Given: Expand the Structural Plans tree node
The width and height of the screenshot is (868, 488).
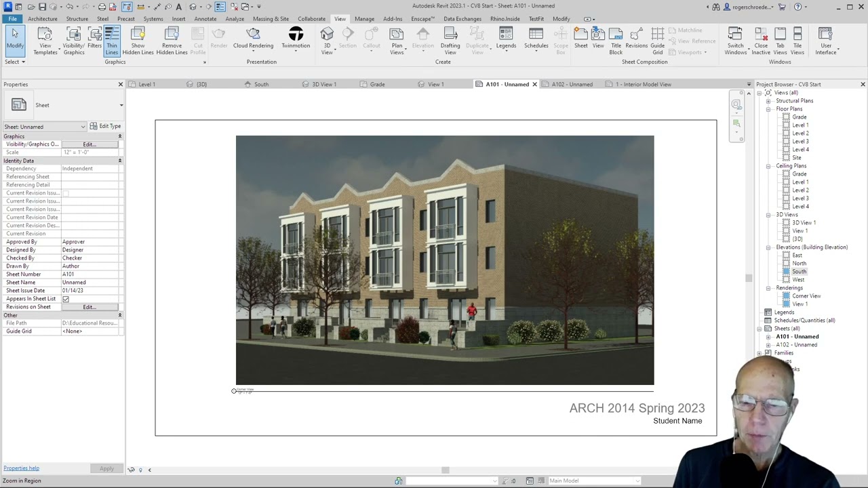Looking at the screenshot, I should (x=768, y=101).
